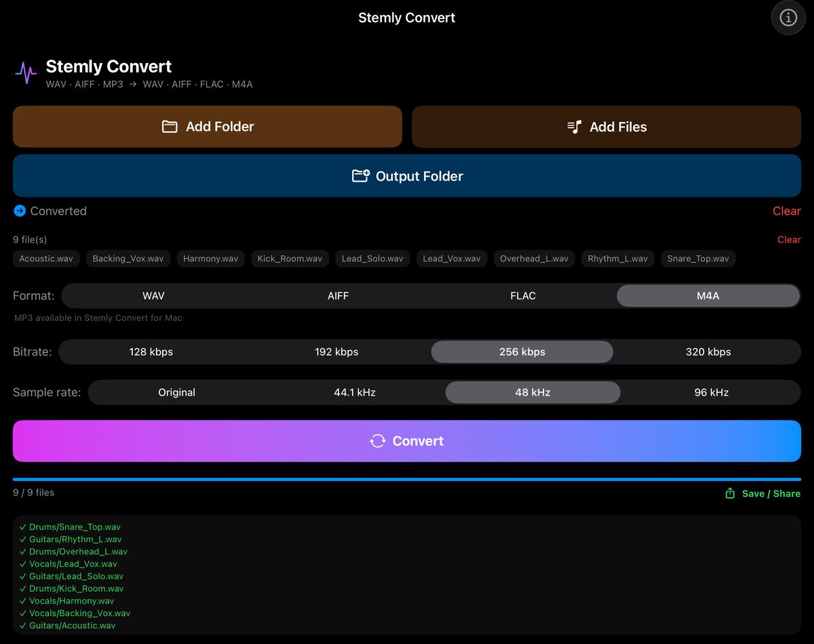
Task: Start conversion with the Convert button
Action: pyautogui.click(x=407, y=441)
